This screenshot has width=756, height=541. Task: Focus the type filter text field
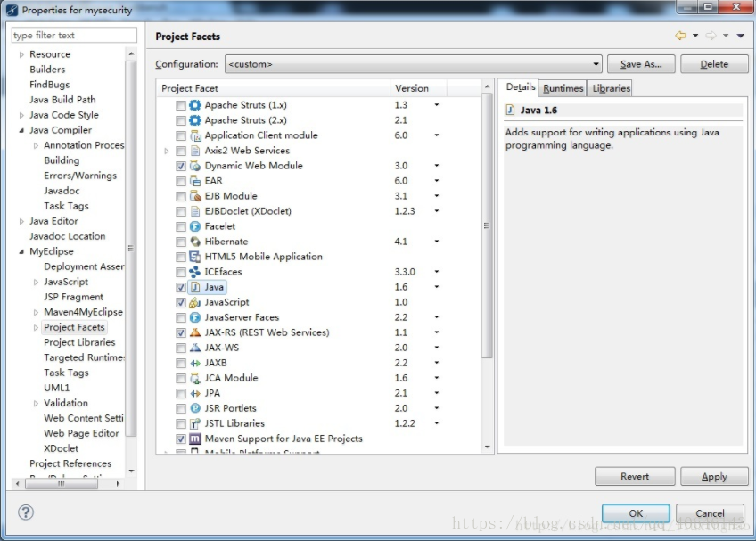click(74, 35)
